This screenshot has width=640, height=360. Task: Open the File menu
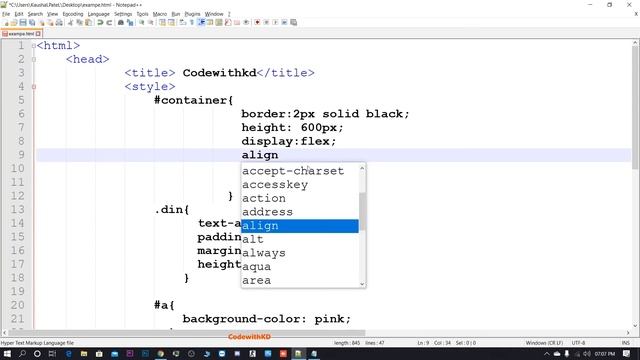pyautogui.click(x=6, y=14)
